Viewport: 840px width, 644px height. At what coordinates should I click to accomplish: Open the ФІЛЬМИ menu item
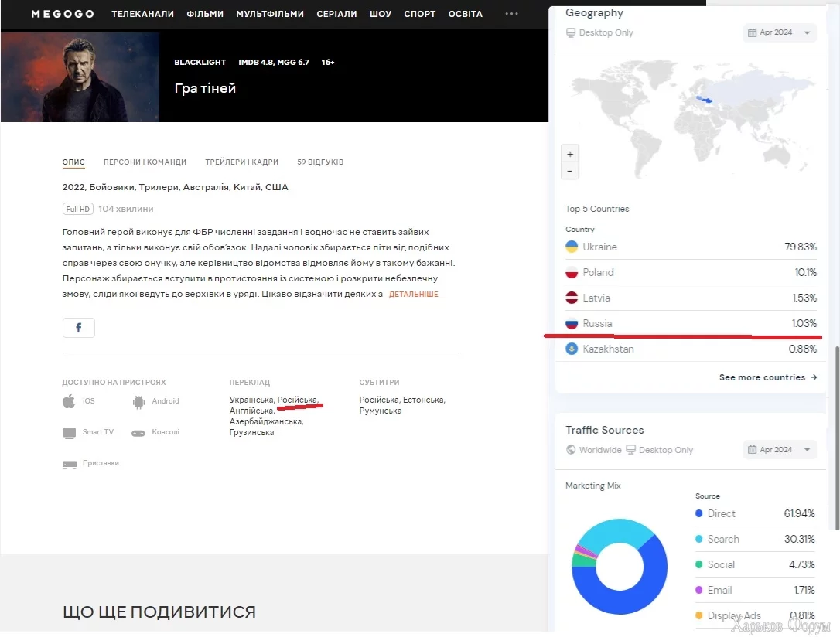point(205,14)
